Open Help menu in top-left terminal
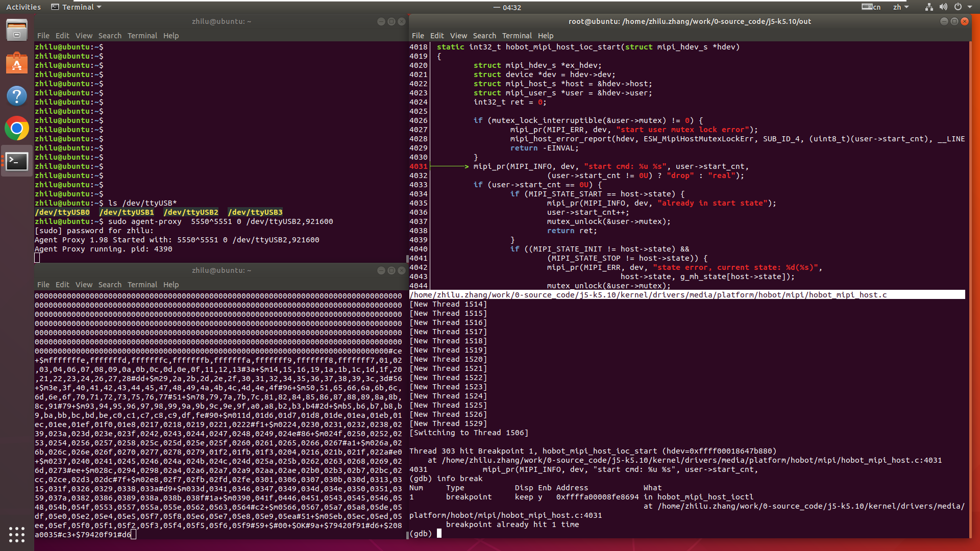This screenshot has width=980, height=551. click(171, 36)
